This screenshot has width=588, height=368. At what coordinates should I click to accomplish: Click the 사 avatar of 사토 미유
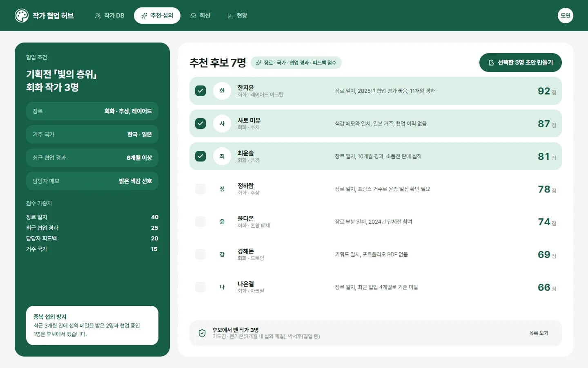[222, 123]
